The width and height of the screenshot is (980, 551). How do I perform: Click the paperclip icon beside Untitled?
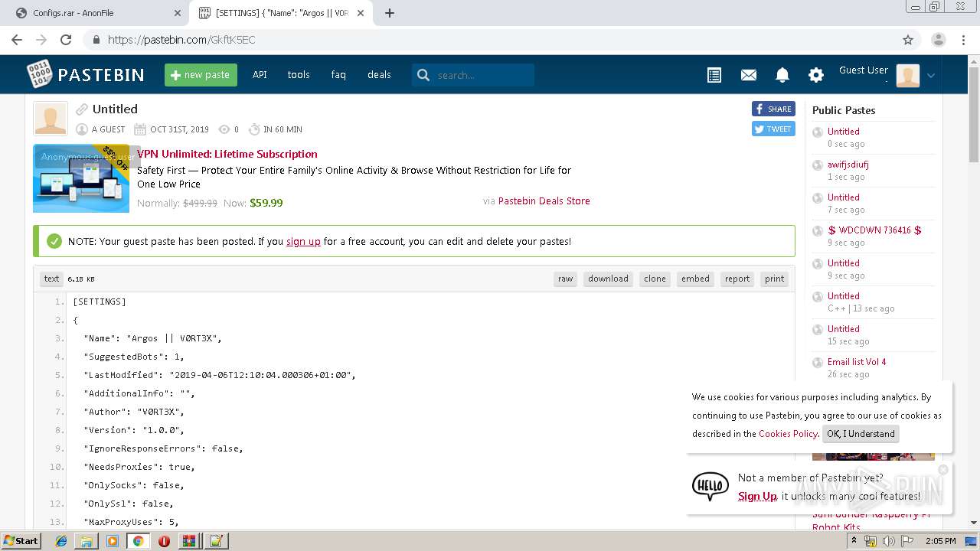(x=82, y=109)
